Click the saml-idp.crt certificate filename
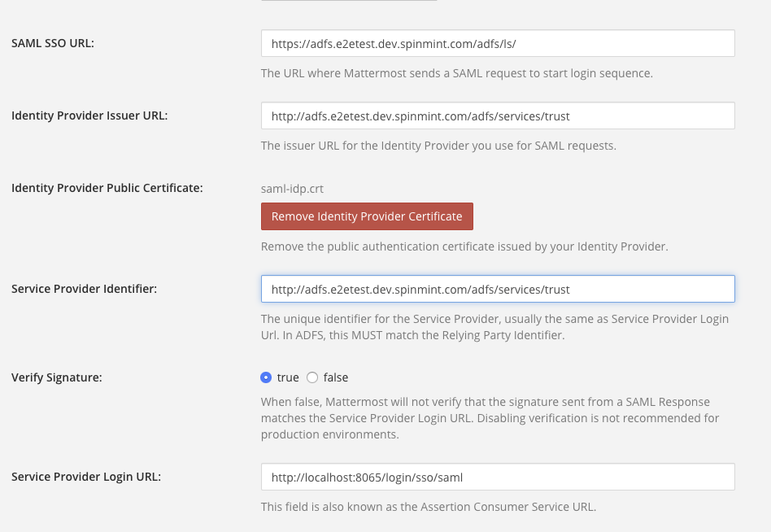Image resolution: width=771 pixels, height=532 pixels. click(x=292, y=188)
